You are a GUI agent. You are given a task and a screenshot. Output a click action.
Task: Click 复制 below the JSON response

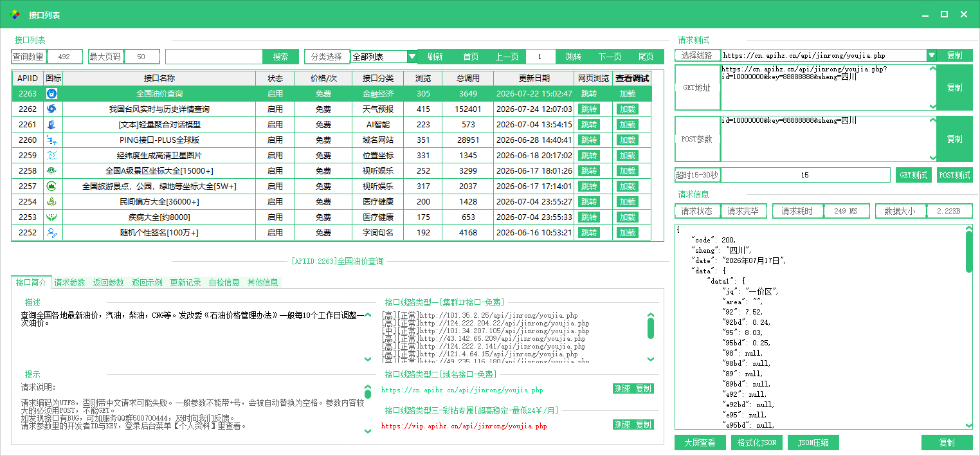click(x=947, y=442)
